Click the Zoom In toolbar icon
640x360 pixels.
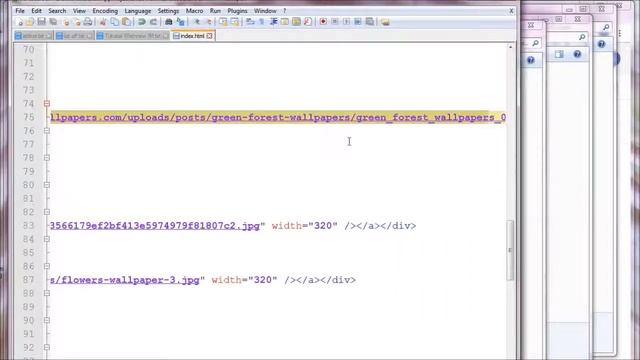point(197,22)
